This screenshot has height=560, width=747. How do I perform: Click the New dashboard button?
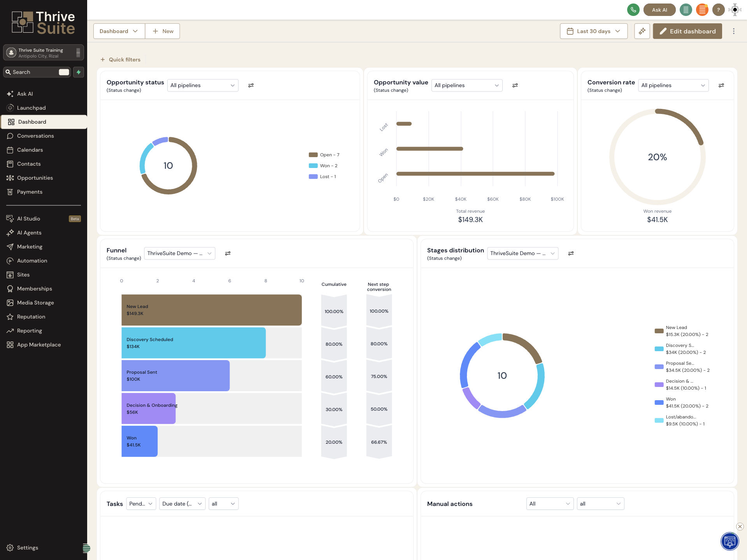click(163, 31)
